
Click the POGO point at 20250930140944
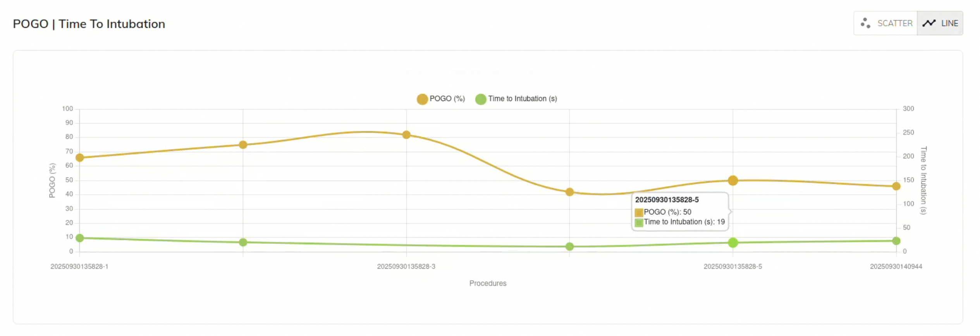point(896,186)
